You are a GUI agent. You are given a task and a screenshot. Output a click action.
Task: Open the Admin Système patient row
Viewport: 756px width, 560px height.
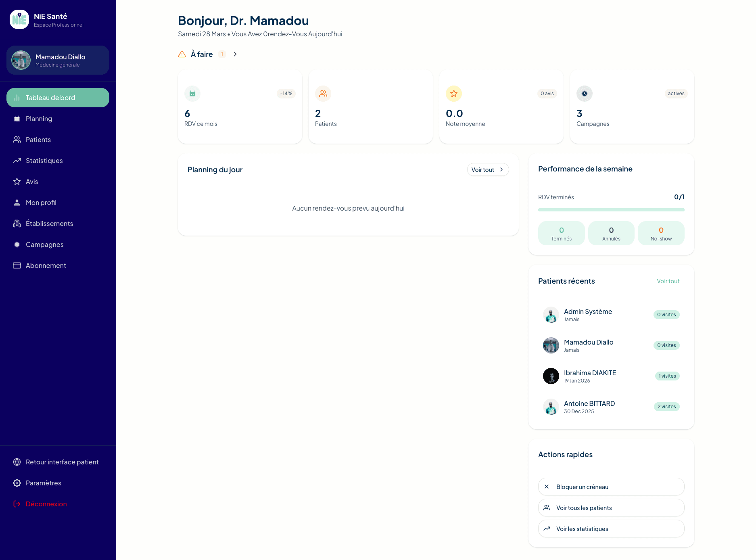coord(611,315)
